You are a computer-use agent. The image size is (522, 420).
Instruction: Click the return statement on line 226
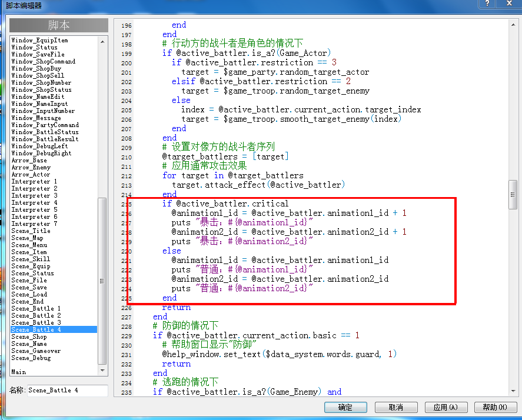(x=177, y=308)
